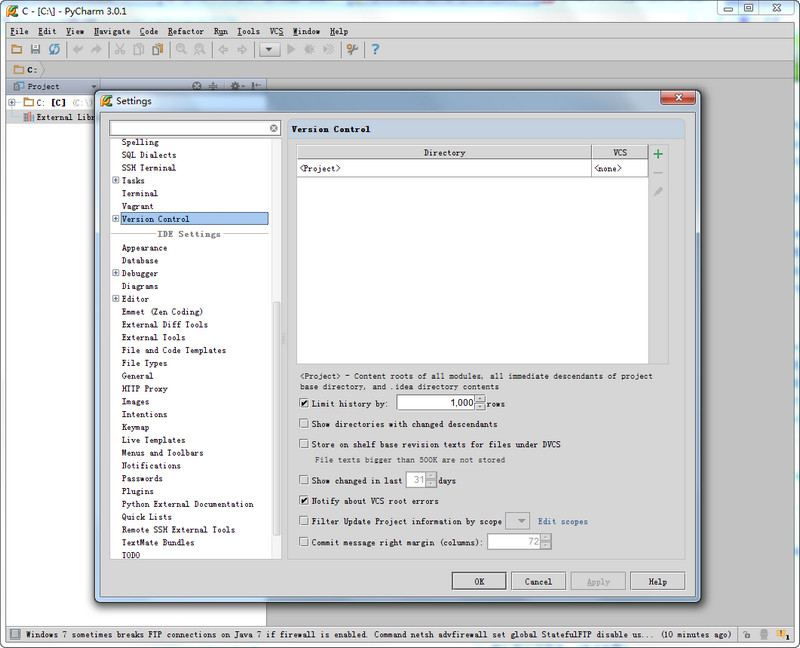The width and height of the screenshot is (800, 648).
Task: Expand the Tasks settings node
Action: tap(116, 180)
